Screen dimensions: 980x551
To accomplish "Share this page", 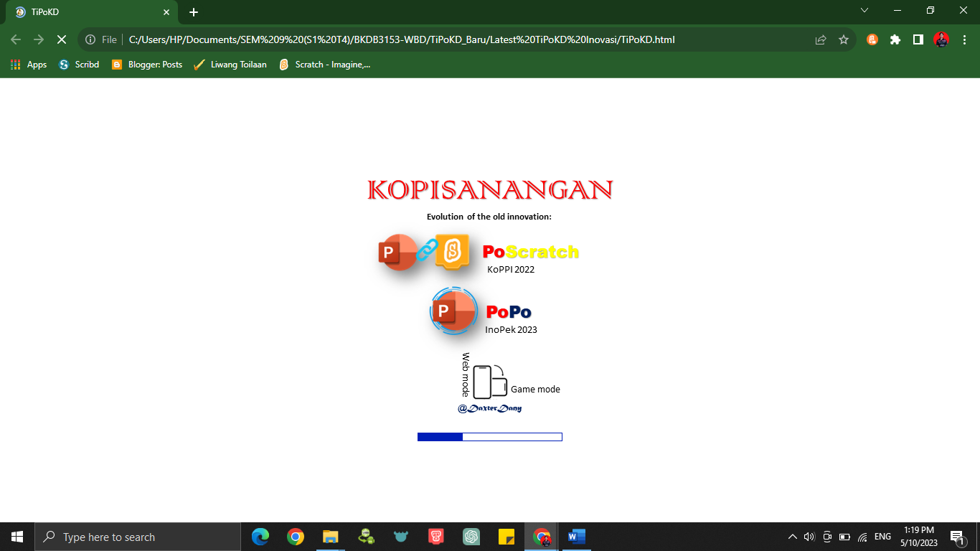I will (821, 40).
